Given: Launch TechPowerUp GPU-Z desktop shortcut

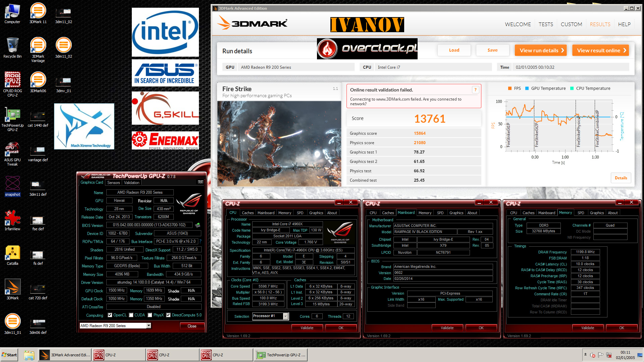Looking at the screenshot, I should [x=12, y=119].
